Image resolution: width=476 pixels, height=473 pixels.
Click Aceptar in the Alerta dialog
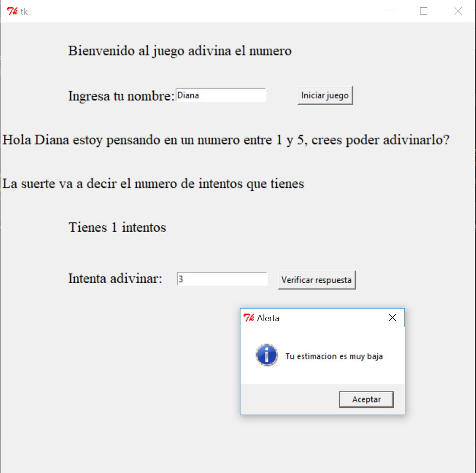coord(366,399)
